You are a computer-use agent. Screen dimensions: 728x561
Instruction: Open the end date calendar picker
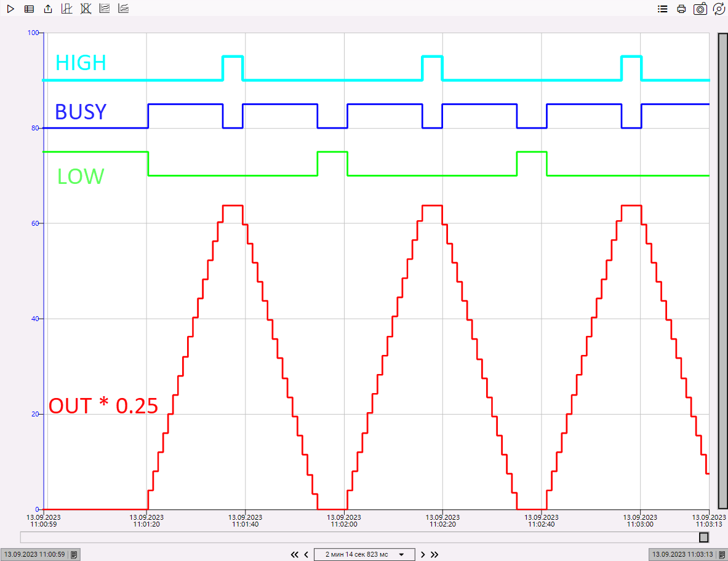(x=721, y=554)
